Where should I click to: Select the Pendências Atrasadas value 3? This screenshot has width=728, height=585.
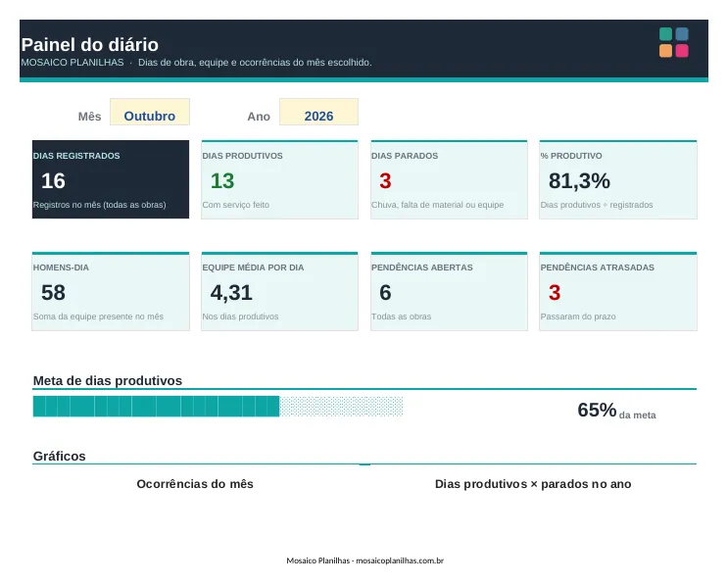[555, 292]
